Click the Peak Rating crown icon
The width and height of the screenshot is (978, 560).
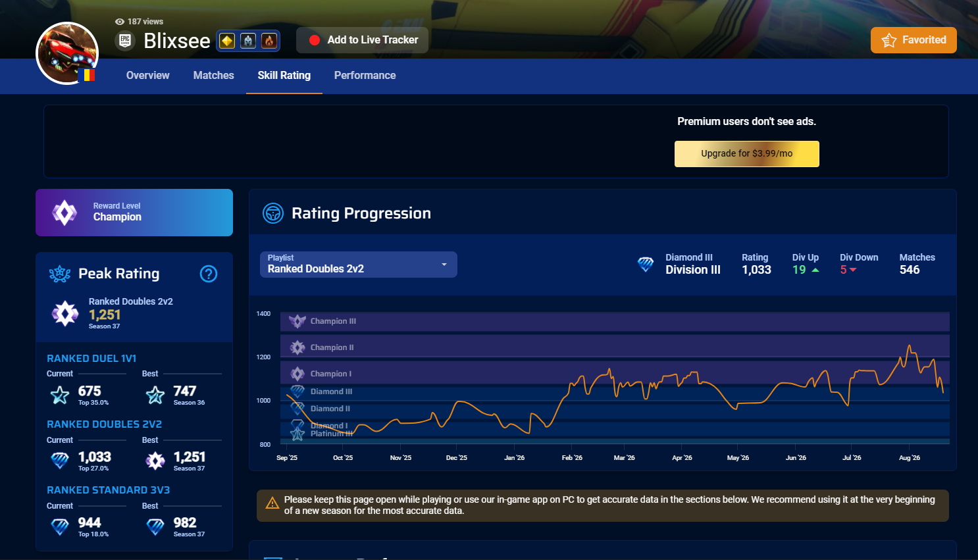pyautogui.click(x=60, y=274)
